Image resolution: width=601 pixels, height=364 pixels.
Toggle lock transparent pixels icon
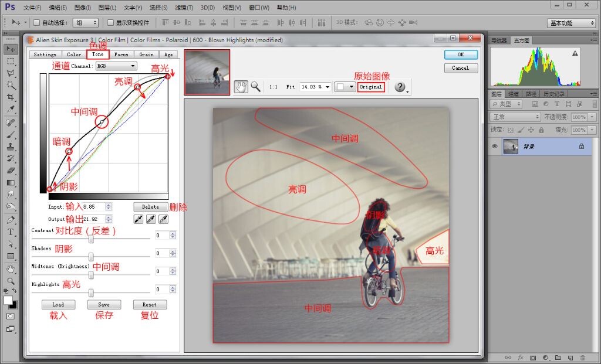pos(510,130)
